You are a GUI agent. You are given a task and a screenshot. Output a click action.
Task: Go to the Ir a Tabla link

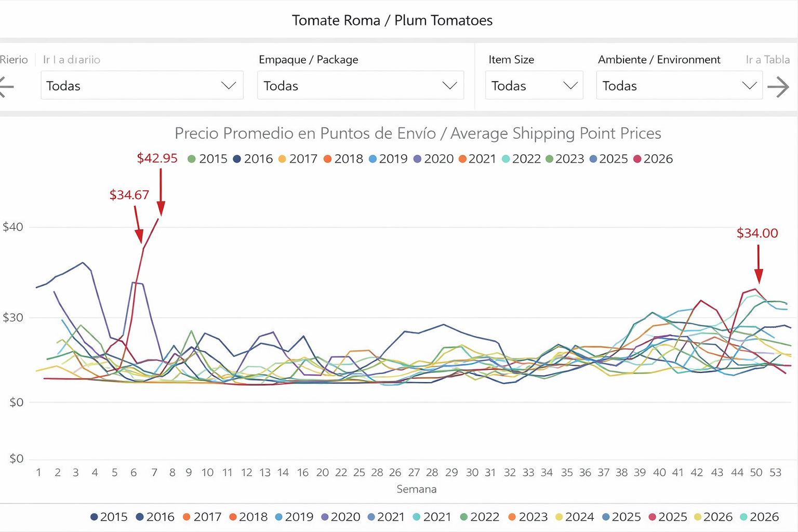coord(767,60)
